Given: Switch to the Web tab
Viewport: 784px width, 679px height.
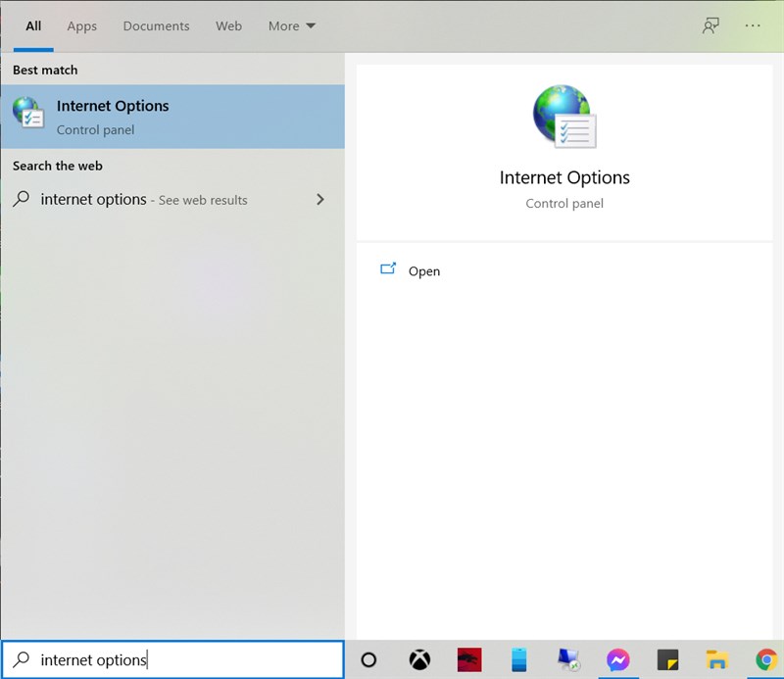Looking at the screenshot, I should pyautogui.click(x=228, y=26).
